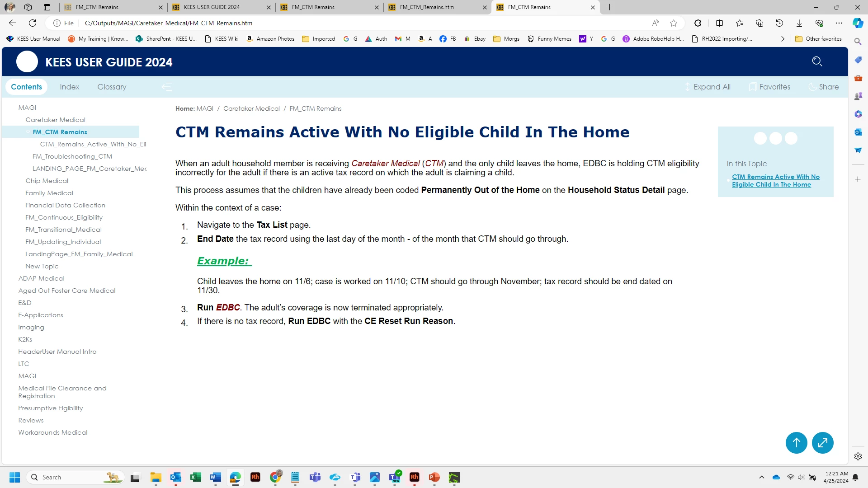
Task: Toggle Favorites bookmark for this topic
Action: pyautogui.click(x=769, y=87)
